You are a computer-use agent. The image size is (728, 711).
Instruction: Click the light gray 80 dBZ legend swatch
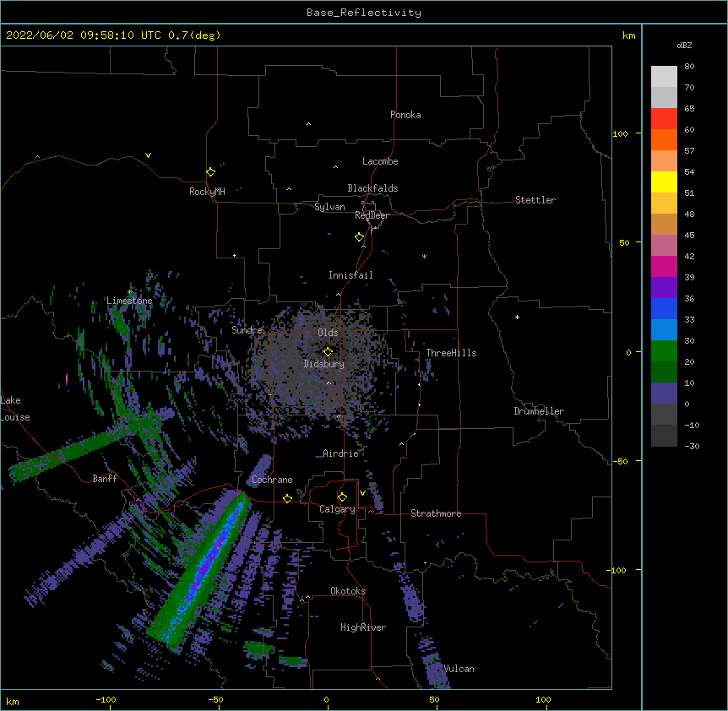[664, 76]
